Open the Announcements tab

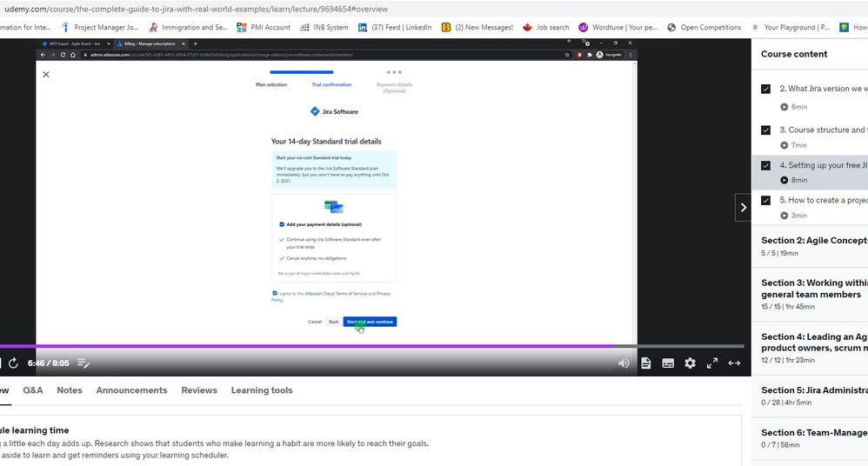pos(131,390)
